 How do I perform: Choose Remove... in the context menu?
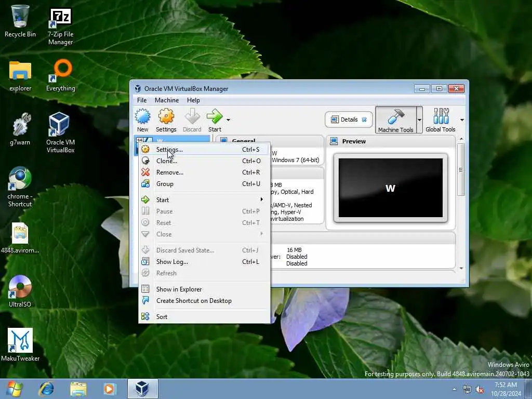(x=205, y=172)
